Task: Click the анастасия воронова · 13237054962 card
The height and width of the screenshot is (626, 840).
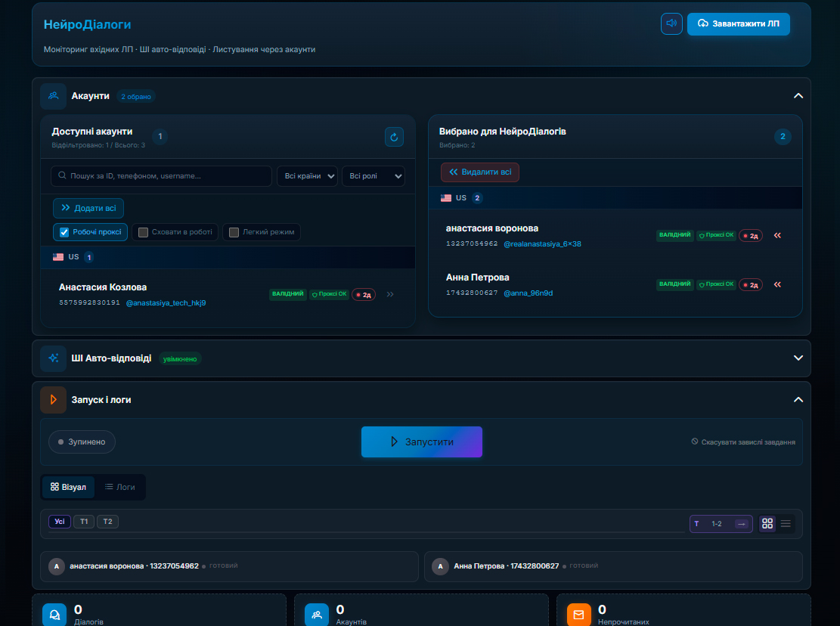Action: coord(229,566)
